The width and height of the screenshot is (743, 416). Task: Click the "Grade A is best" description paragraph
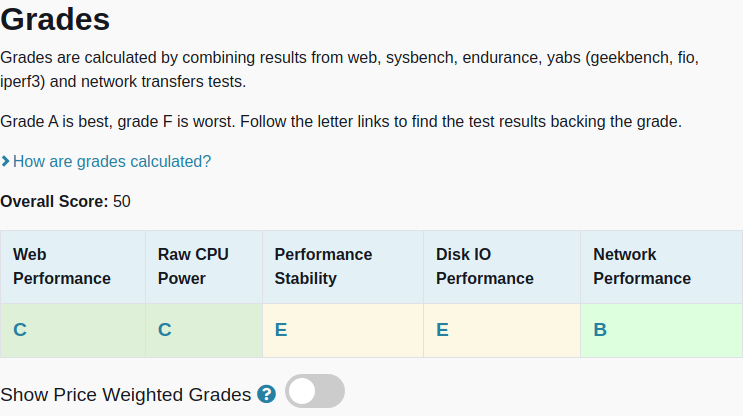pyautogui.click(x=341, y=122)
